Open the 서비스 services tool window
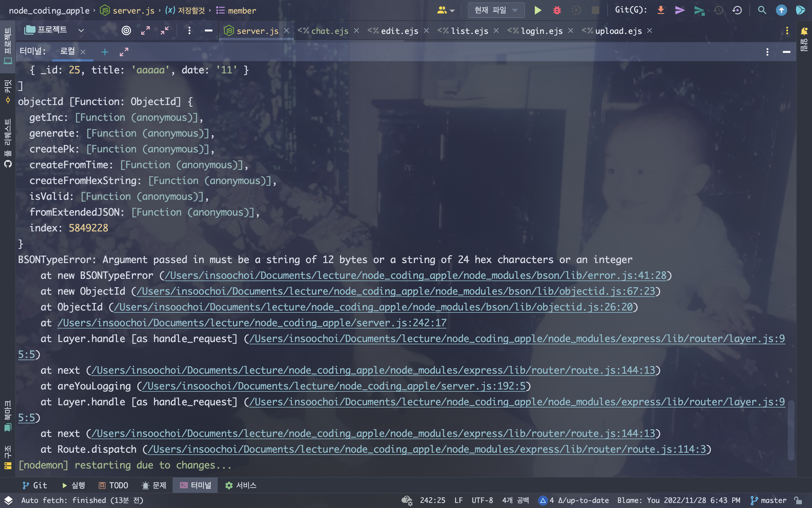The width and height of the screenshot is (812, 508). [241, 485]
